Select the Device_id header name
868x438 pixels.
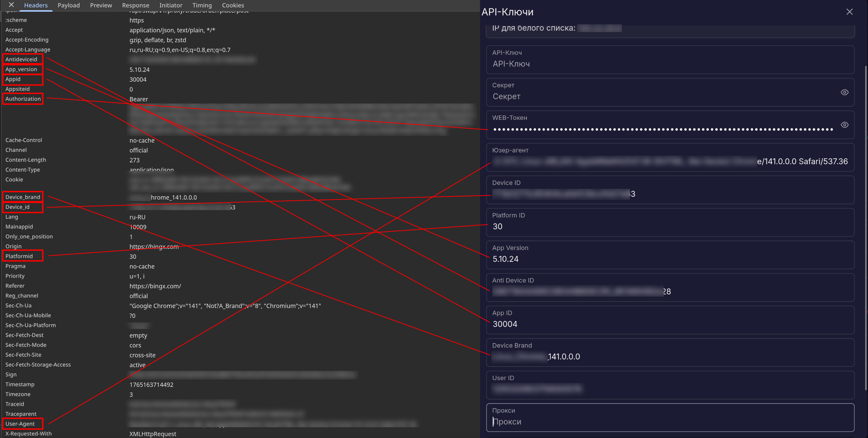(18, 207)
